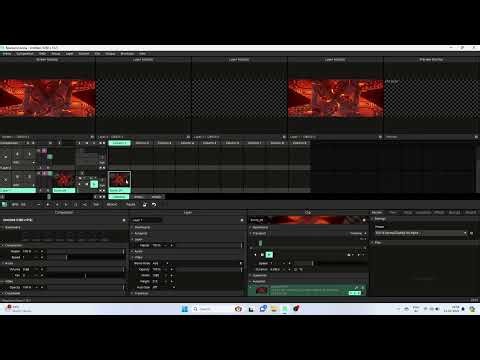Open the File Explorer folder icon on the taskbar

(274, 309)
